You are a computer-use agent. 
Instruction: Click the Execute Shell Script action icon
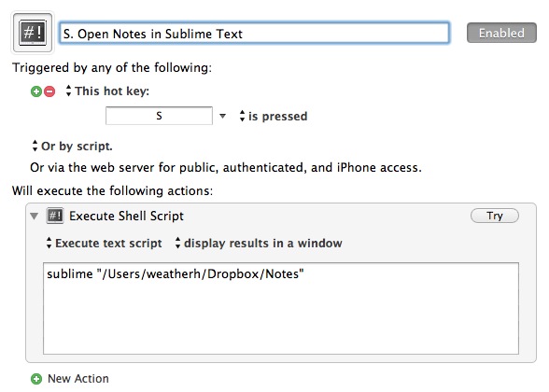55,216
